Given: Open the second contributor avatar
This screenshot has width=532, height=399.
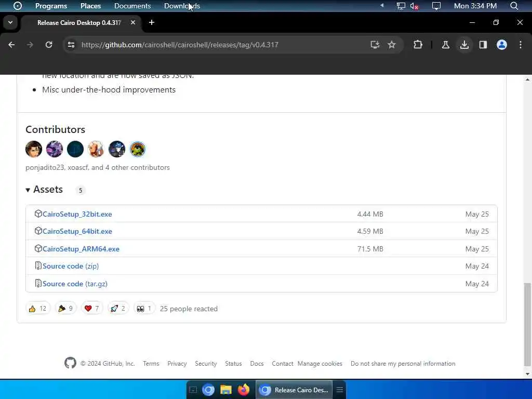Looking at the screenshot, I should 54,149.
